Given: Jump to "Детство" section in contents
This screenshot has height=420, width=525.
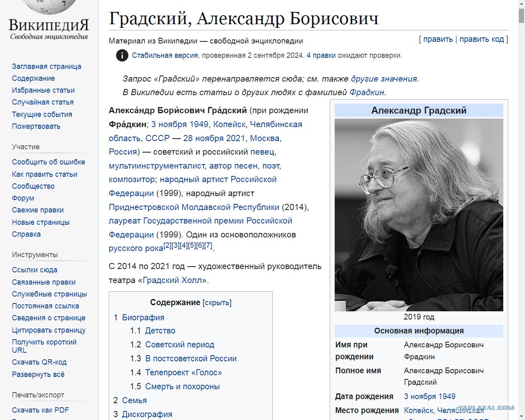Looking at the screenshot, I should pos(160,331).
